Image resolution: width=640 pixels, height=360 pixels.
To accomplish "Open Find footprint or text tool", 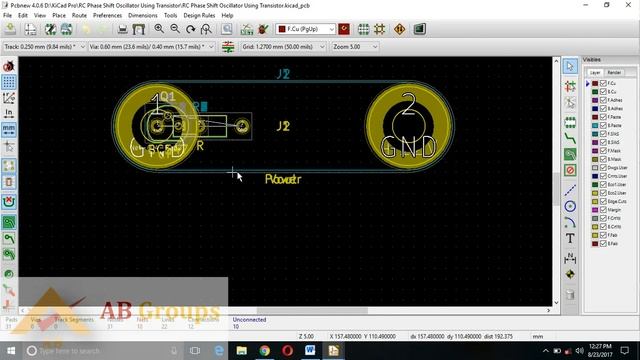I will [x=227, y=29].
